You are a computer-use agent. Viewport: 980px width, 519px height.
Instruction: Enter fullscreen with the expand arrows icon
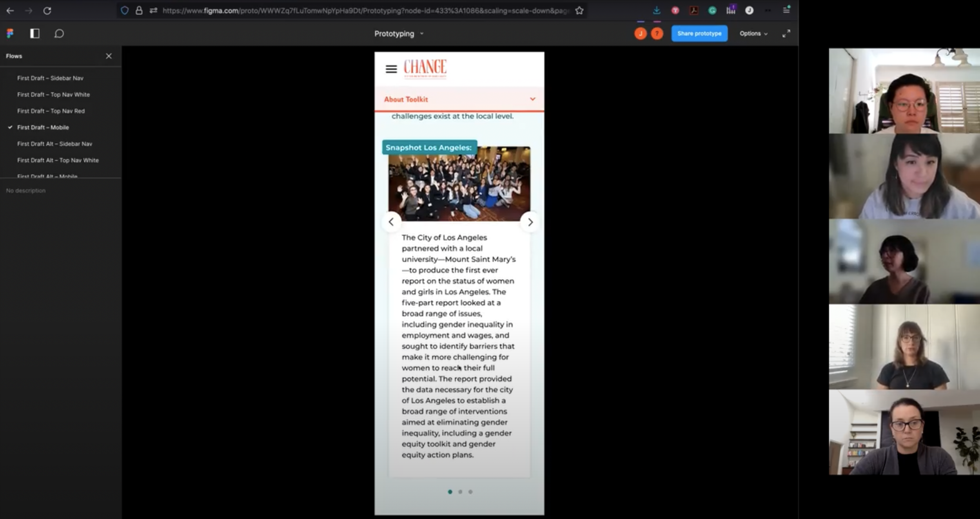pyautogui.click(x=786, y=34)
